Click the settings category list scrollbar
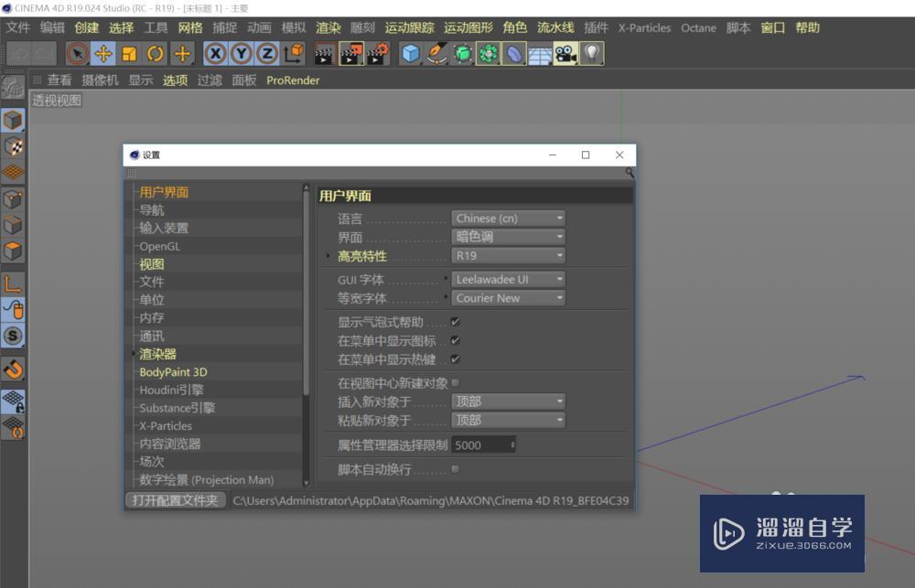915x588 pixels. [306, 292]
